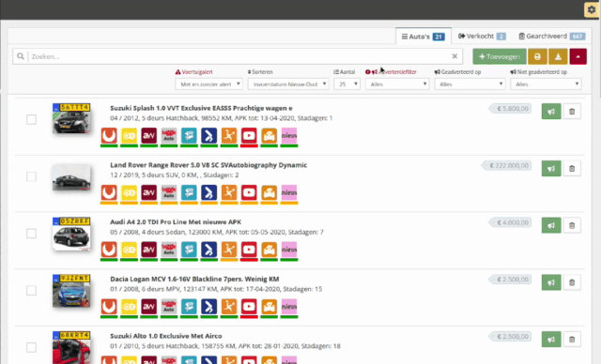Click the yellow portal icon on the Land Rover row
This screenshot has height=364, width=601.
[129, 192]
